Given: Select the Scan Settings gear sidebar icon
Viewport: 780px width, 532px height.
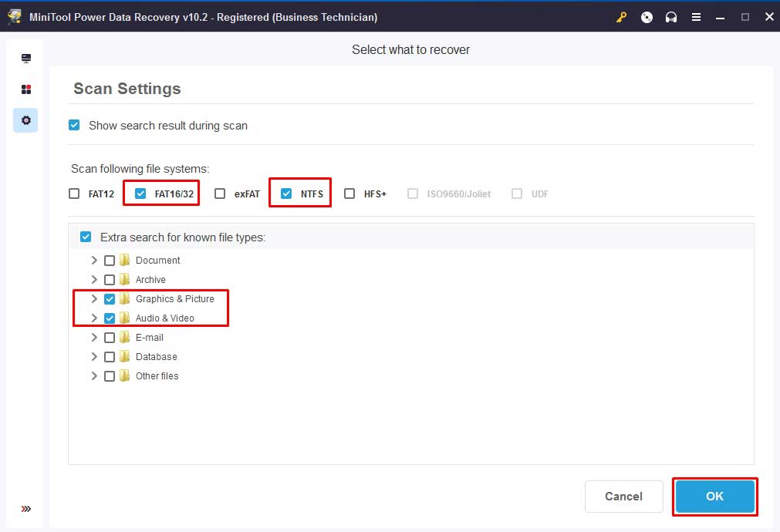Looking at the screenshot, I should [x=26, y=120].
